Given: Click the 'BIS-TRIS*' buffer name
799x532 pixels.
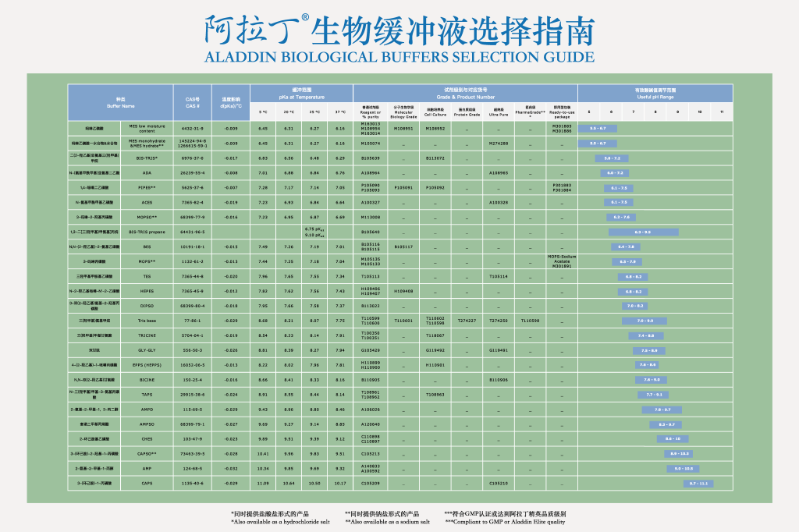Looking at the screenshot, I should tap(147, 158).
